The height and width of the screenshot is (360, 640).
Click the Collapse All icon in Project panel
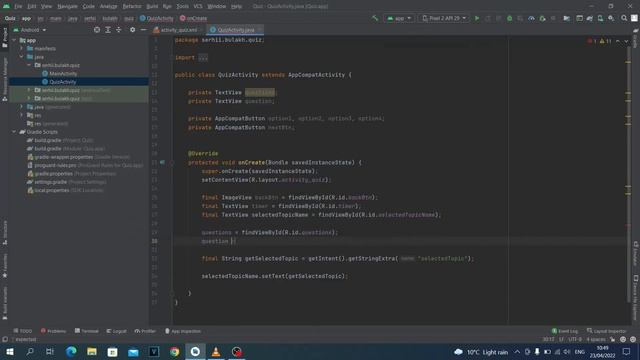tap(119, 30)
